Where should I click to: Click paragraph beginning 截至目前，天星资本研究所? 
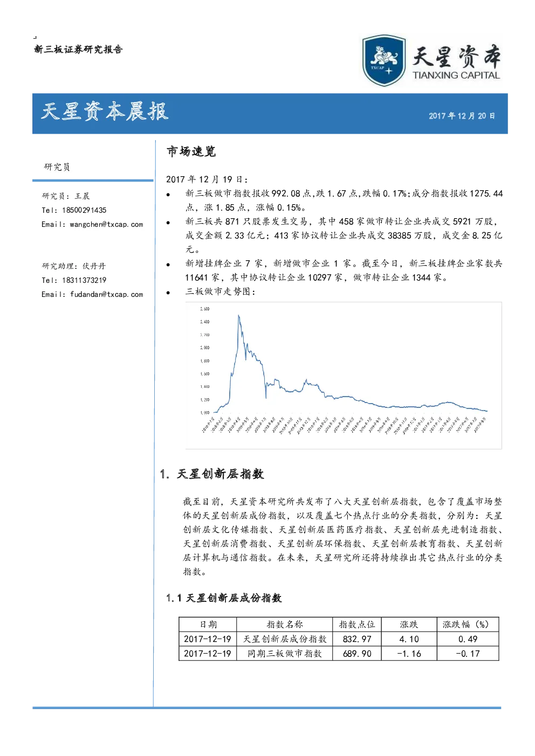pyautogui.click(x=342, y=537)
